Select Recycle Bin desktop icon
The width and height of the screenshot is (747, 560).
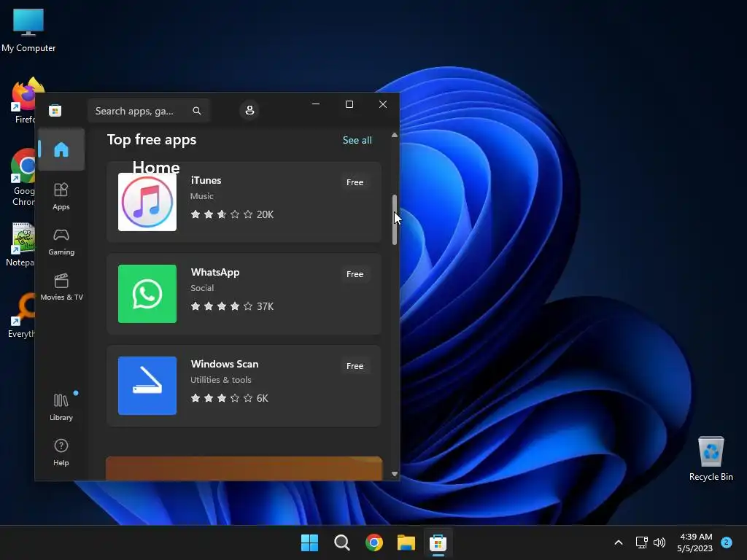pyautogui.click(x=711, y=459)
